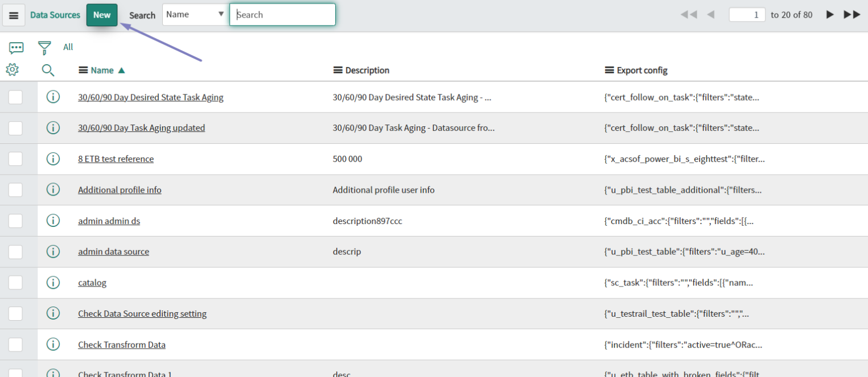Click the activity stream speech bubble icon

pos(16,48)
